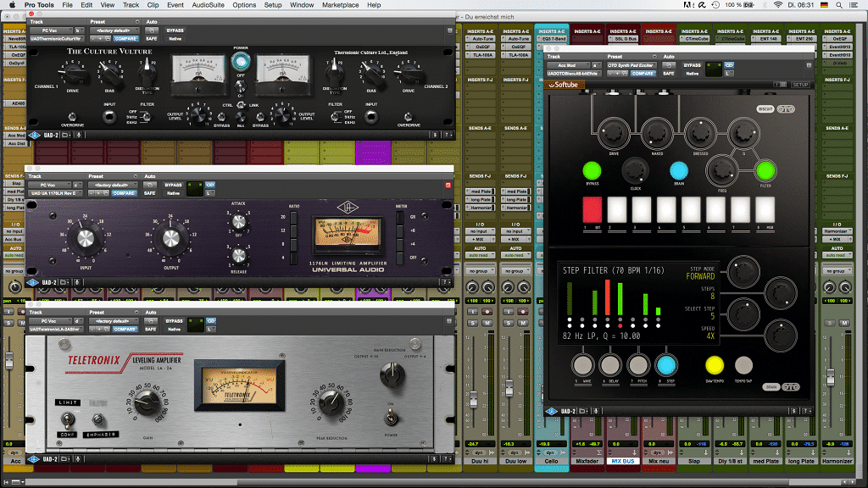Viewport: 868px width, 488px height.
Task: Open the UAD UA 1176LN Rev E plugin selector
Action: [56, 193]
